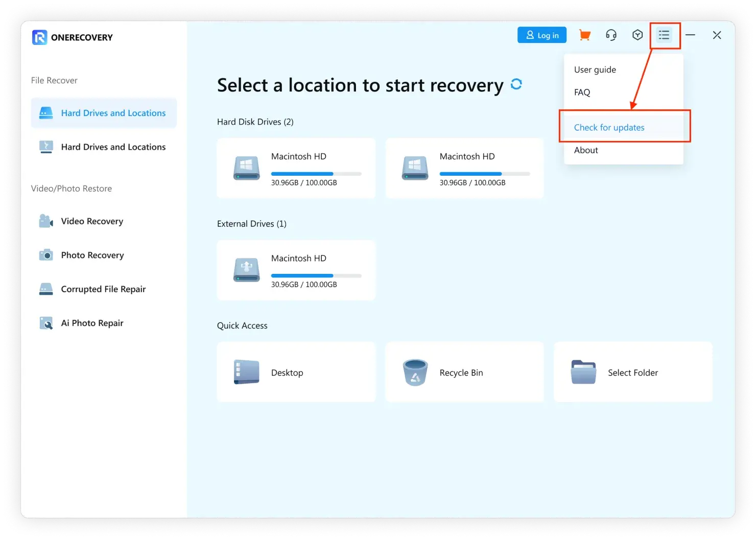The image size is (756, 539).
Task: Select FAQ in the dropdown menu
Action: 582,92
